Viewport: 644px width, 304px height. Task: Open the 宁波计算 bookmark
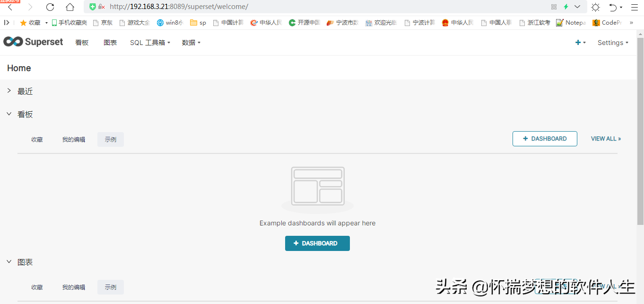click(419, 22)
